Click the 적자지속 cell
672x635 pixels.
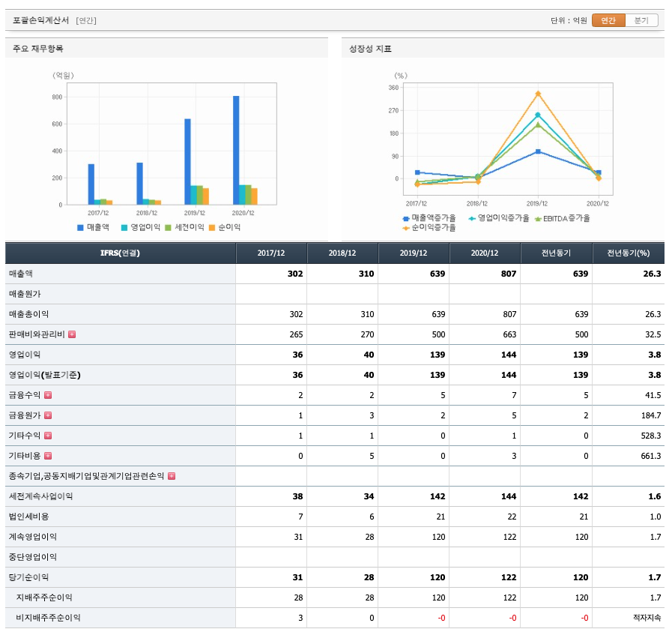pyautogui.click(x=647, y=618)
